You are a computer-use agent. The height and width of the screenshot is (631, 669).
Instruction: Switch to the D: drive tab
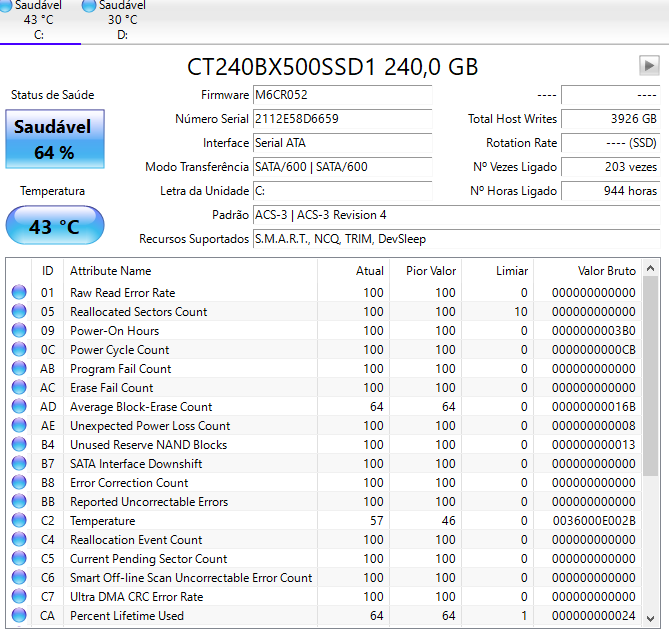pyautogui.click(x=122, y=20)
